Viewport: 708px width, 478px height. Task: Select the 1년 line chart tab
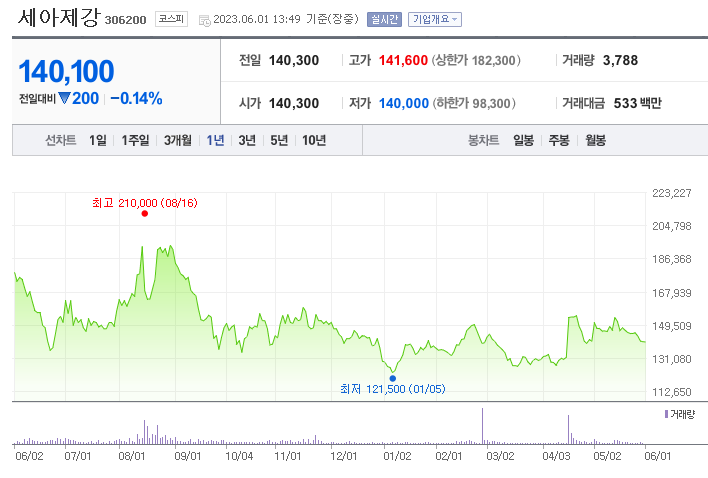pyautogui.click(x=215, y=140)
